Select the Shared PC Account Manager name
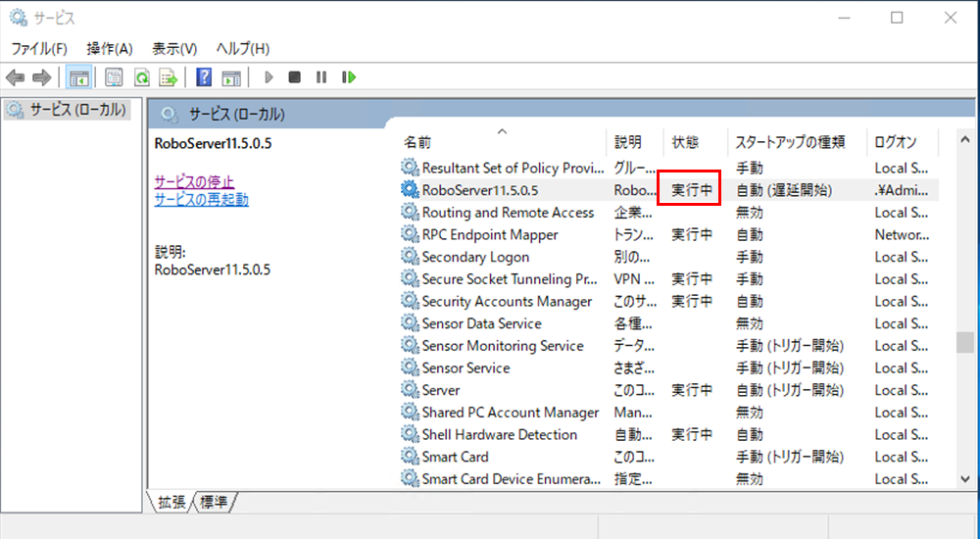Viewport: 980px width, 539px height. tap(510, 412)
